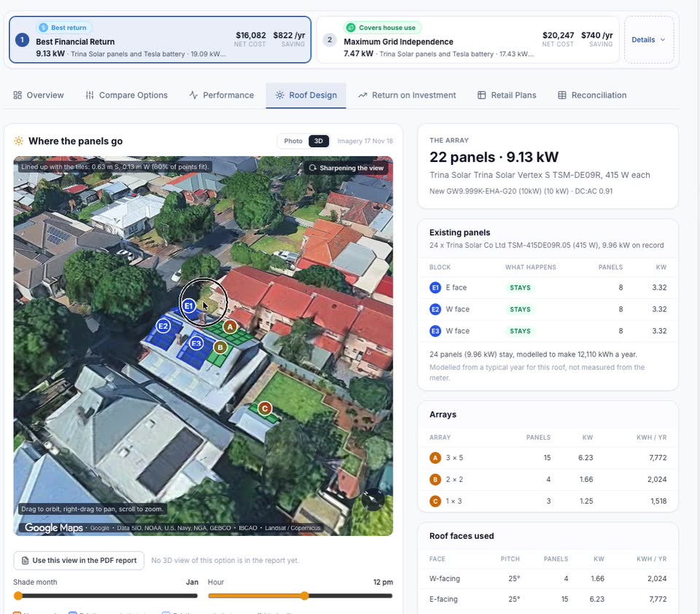The width and height of the screenshot is (700, 614).
Task: Click the 22 panels · 9.13 kW heading
Action: coord(494,158)
